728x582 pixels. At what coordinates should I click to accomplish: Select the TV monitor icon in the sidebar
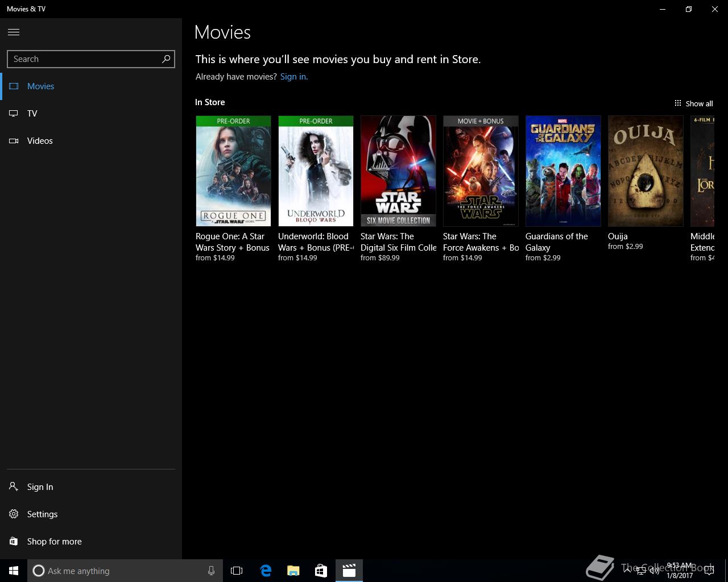point(14,114)
